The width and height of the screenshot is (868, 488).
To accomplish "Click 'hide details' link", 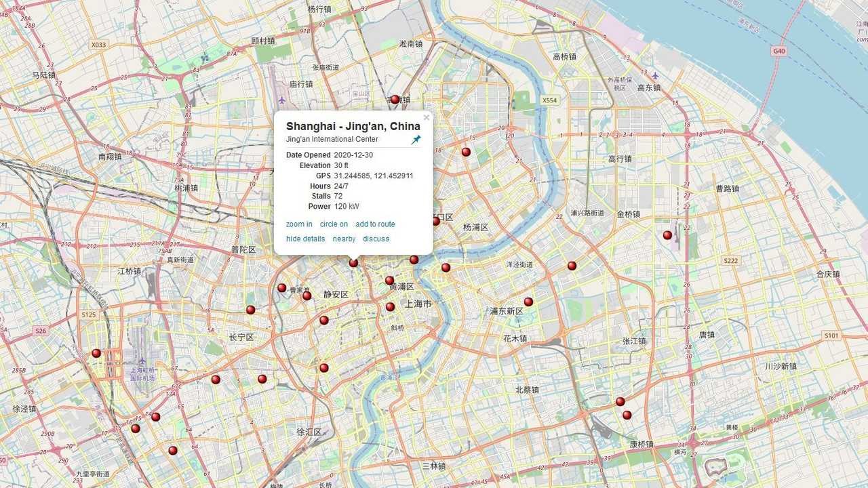I will point(305,239).
